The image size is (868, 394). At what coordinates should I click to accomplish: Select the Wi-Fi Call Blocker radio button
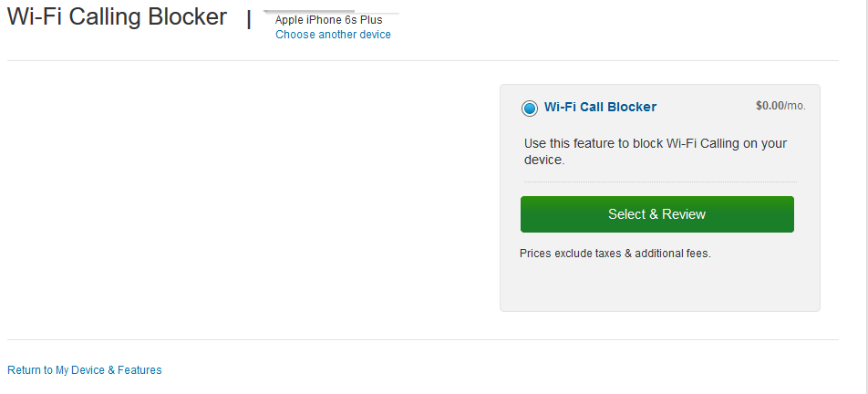coord(530,109)
